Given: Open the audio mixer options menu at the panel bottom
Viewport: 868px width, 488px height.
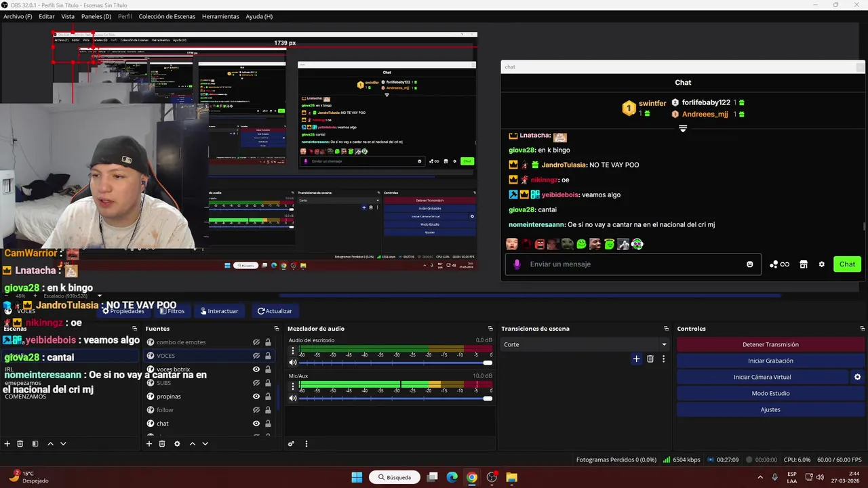Looking at the screenshot, I should [306, 444].
